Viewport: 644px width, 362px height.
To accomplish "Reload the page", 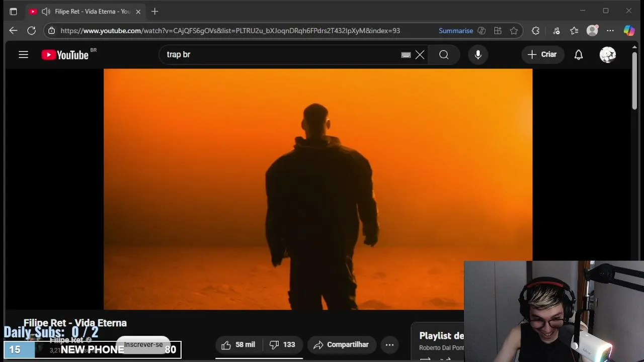I will coord(31,31).
